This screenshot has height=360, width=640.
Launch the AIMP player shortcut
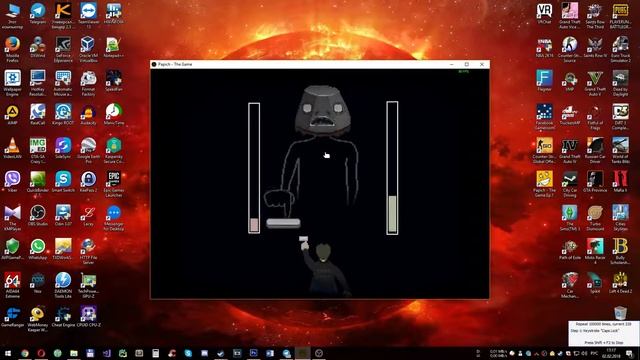tap(12, 114)
